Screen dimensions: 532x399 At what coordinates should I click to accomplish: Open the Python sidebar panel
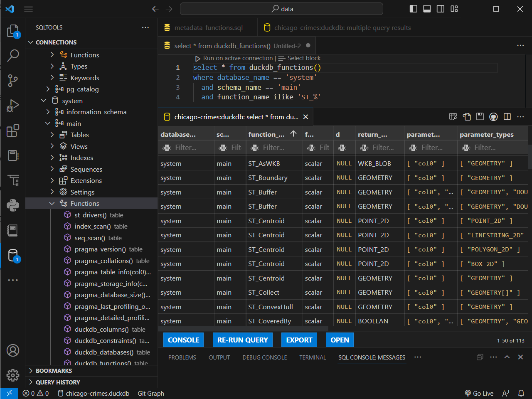pos(13,205)
